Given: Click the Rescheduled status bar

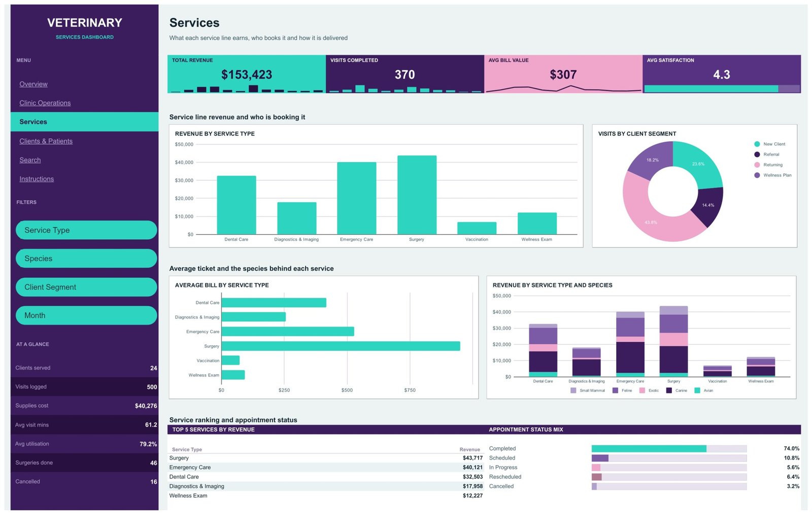Looking at the screenshot, I should click(x=669, y=477).
